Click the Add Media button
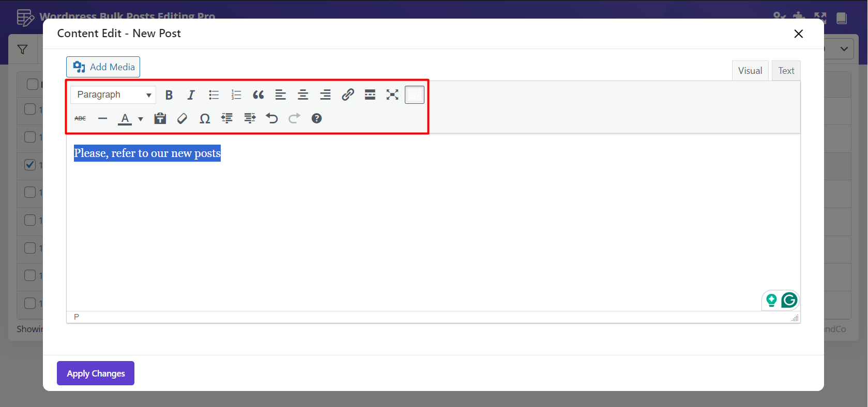The image size is (868, 407). coord(103,67)
